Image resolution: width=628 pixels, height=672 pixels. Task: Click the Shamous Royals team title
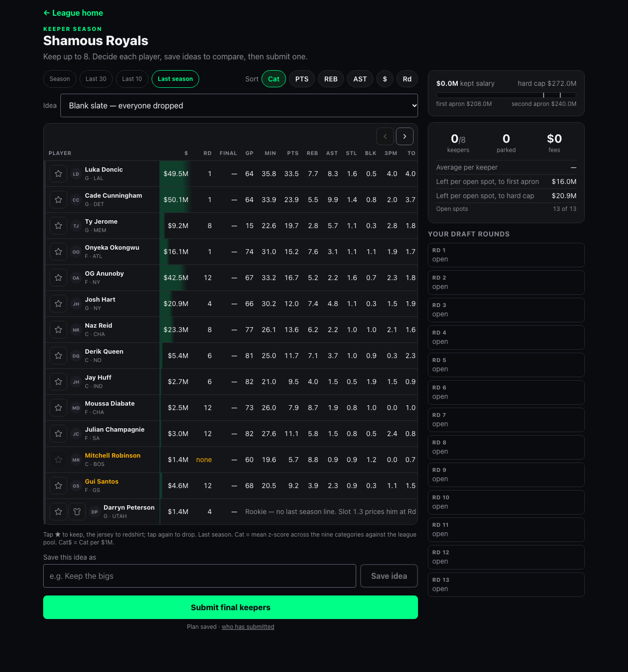coord(96,41)
